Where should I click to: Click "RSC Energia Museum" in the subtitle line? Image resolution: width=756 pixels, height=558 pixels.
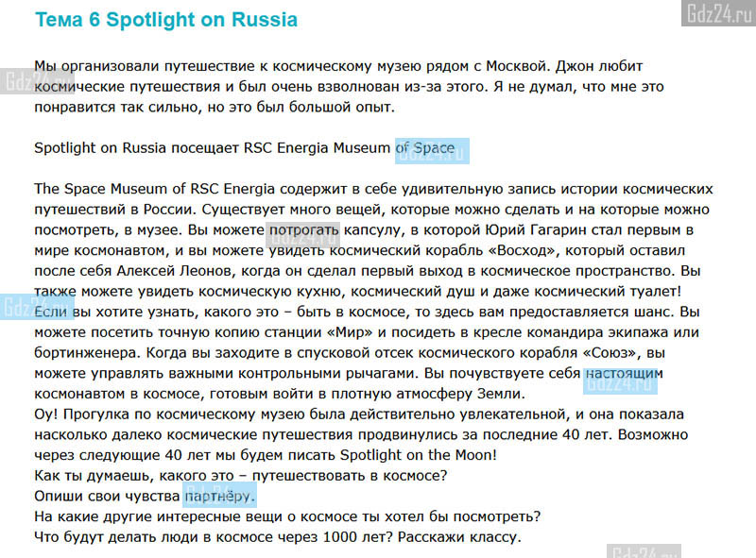tap(317, 147)
